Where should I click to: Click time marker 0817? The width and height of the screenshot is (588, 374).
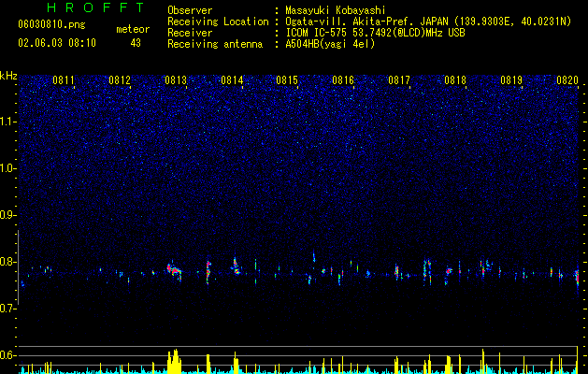pyautogui.click(x=399, y=80)
